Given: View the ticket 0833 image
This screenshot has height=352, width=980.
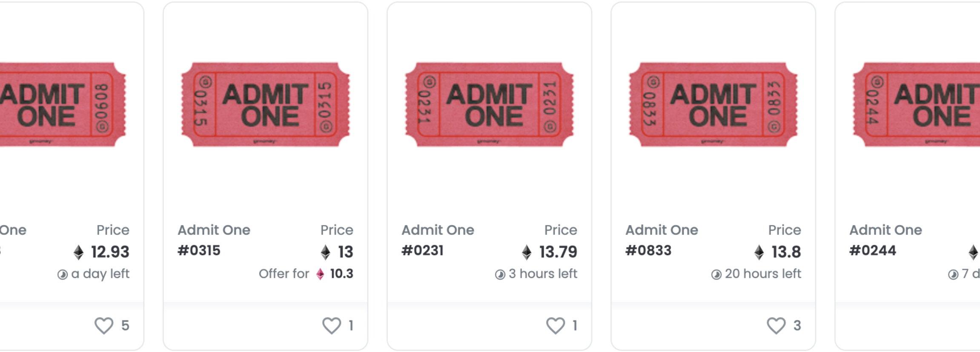Looking at the screenshot, I should coord(714,104).
